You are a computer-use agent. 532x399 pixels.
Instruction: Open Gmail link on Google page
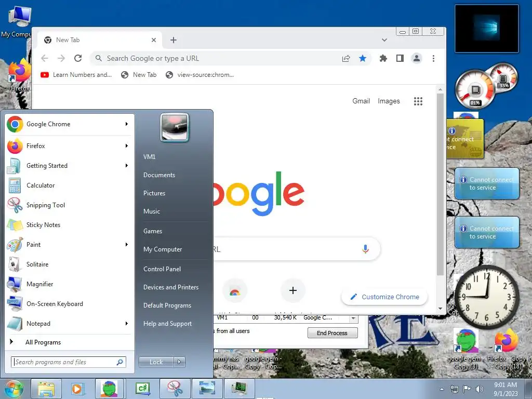point(361,101)
